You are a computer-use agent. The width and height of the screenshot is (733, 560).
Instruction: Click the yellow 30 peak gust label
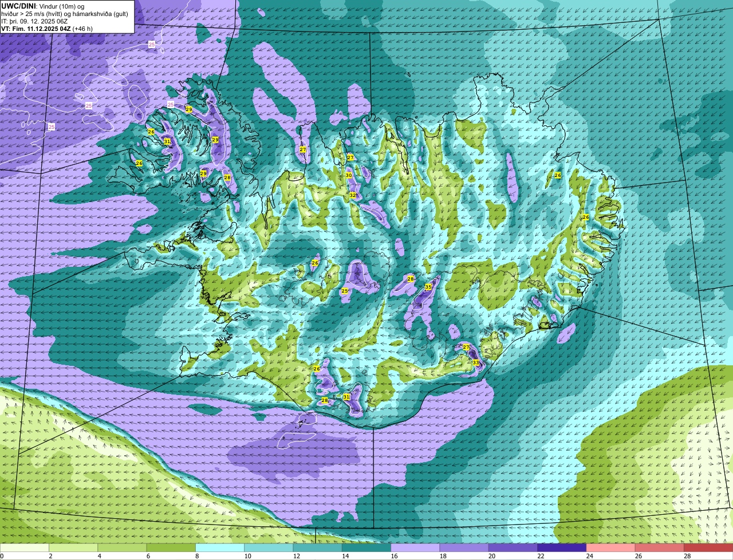pos(349,175)
